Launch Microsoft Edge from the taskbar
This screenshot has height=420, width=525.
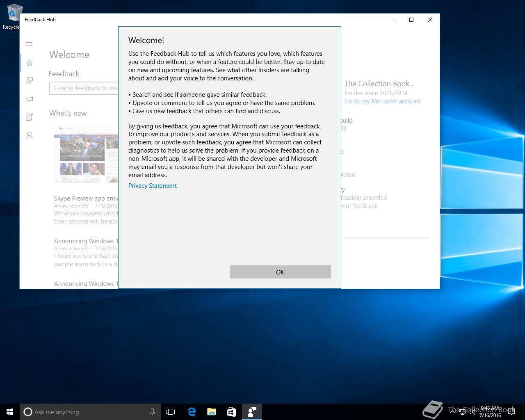[191, 412]
